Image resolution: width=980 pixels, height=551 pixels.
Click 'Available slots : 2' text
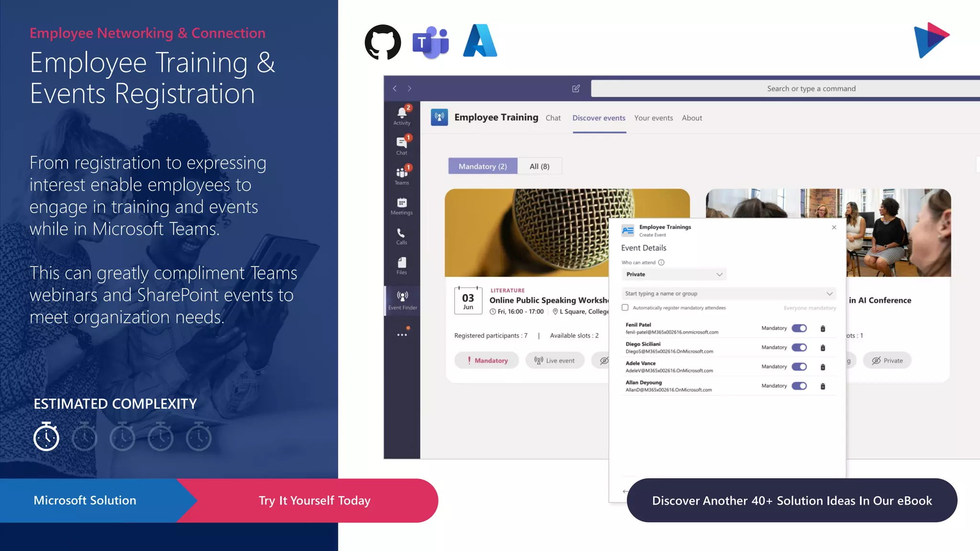click(574, 335)
